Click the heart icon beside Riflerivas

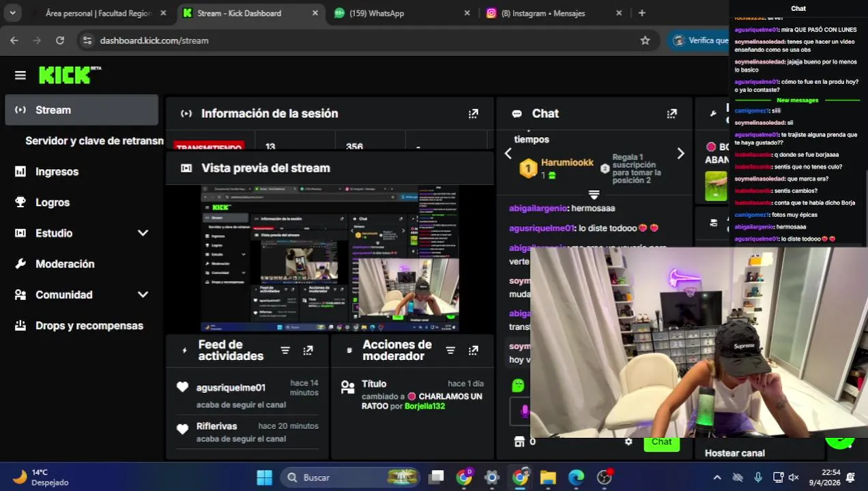click(x=182, y=429)
